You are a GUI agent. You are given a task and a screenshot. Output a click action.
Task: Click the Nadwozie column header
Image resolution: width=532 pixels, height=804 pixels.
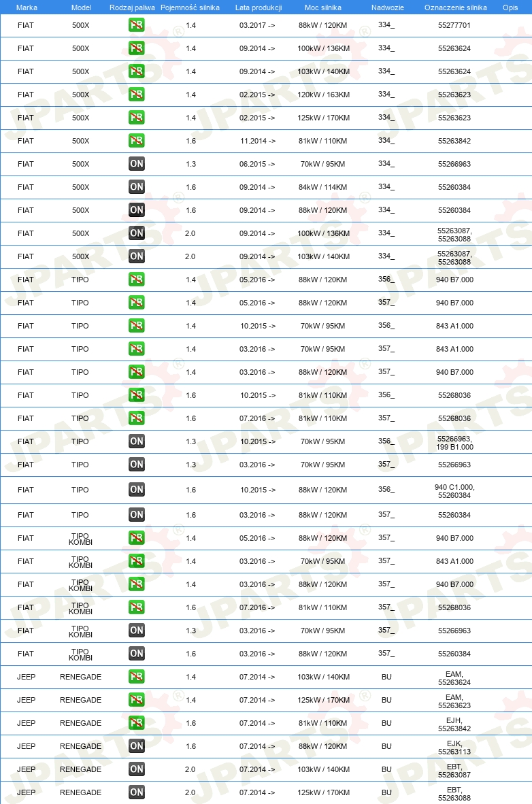[x=387, y=7]
